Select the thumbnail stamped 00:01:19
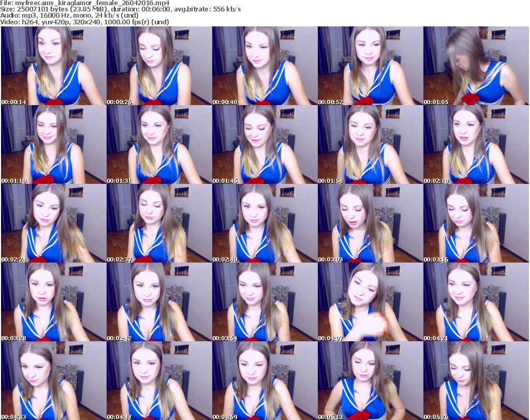The height and width of the screenshot is (420, 530). pyautogui.click(x=53, y=144)
